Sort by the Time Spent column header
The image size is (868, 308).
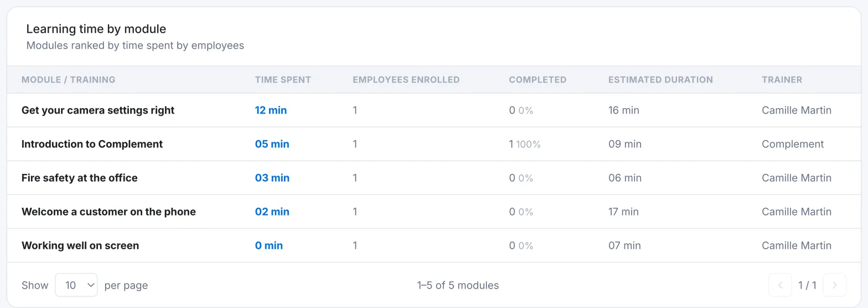[283, 80]
